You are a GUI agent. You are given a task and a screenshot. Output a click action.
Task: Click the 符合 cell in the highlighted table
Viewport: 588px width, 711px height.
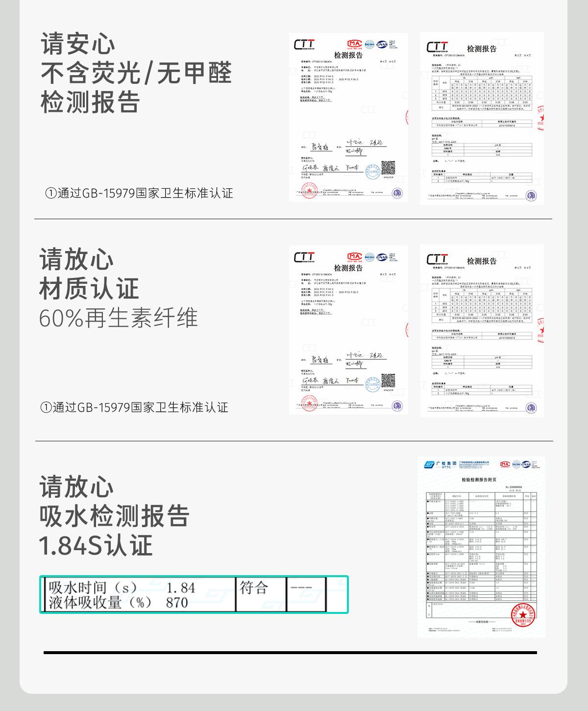point(254,587)
